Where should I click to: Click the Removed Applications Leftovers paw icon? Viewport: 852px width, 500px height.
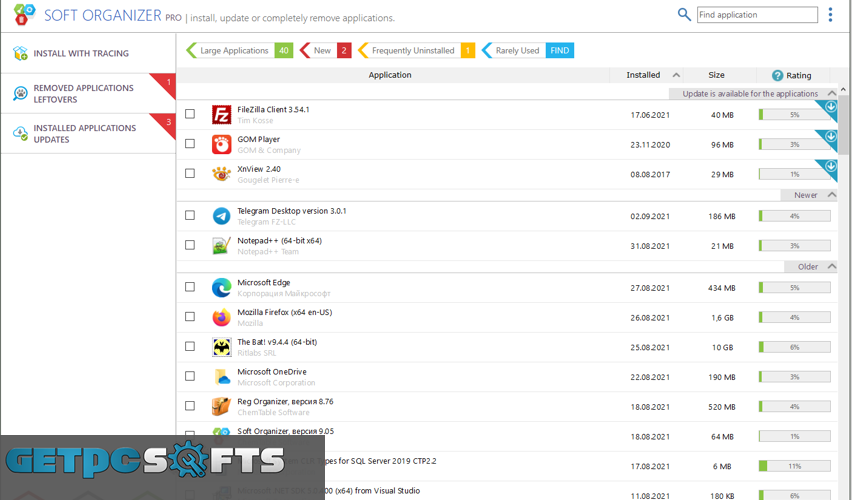tap(20, 93)
